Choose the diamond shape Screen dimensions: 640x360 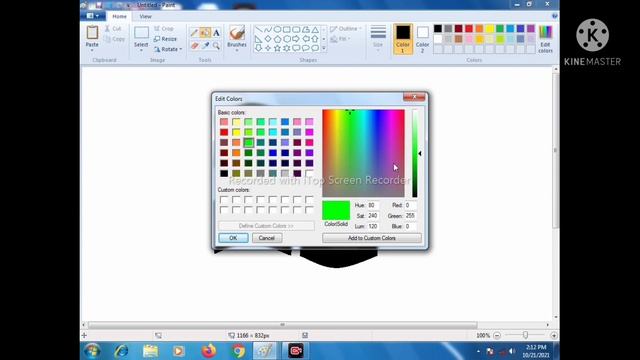pyautogui.click(x=268, y=39)
